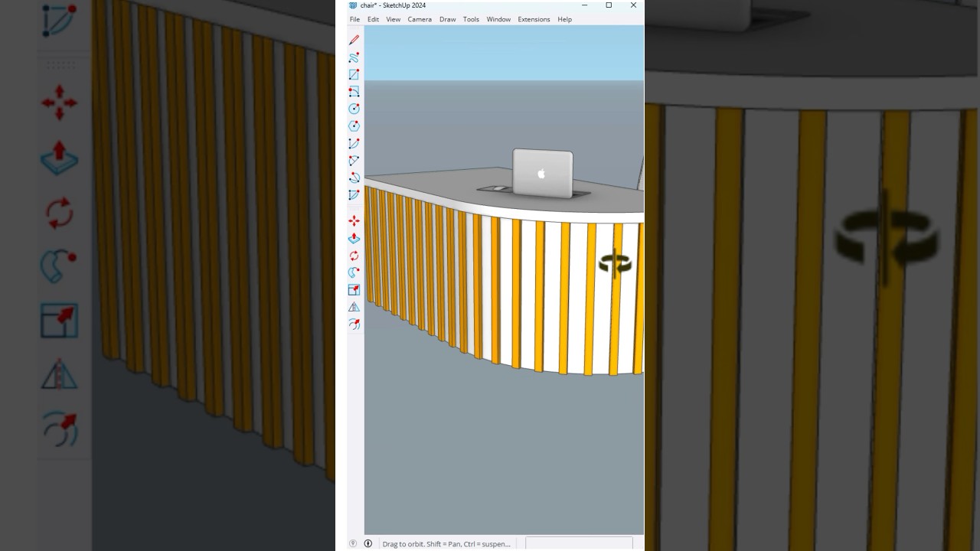Select the highlighted Scale tool
Viewport: 980px width, 551px height.
[x=354, y=289]
